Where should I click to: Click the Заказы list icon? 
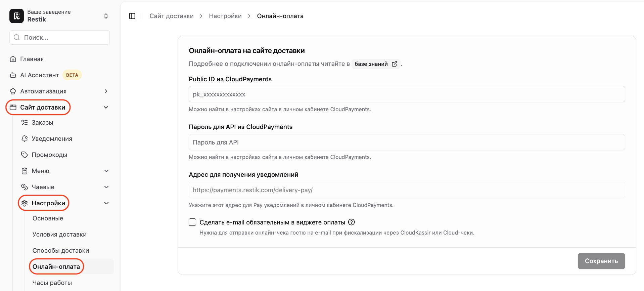pyautogui.click(x=25, y=122)
